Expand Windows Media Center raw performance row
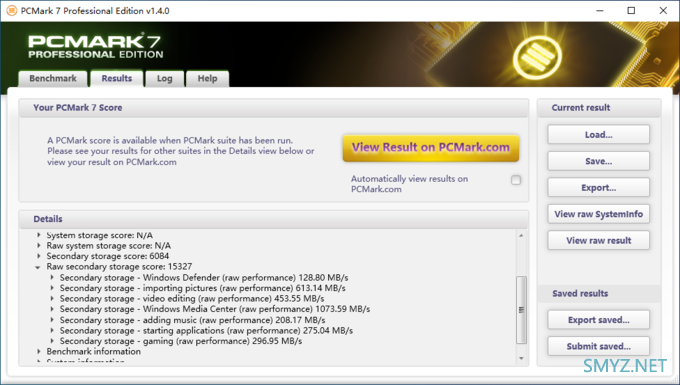680x385 pixels. (52, 309)
